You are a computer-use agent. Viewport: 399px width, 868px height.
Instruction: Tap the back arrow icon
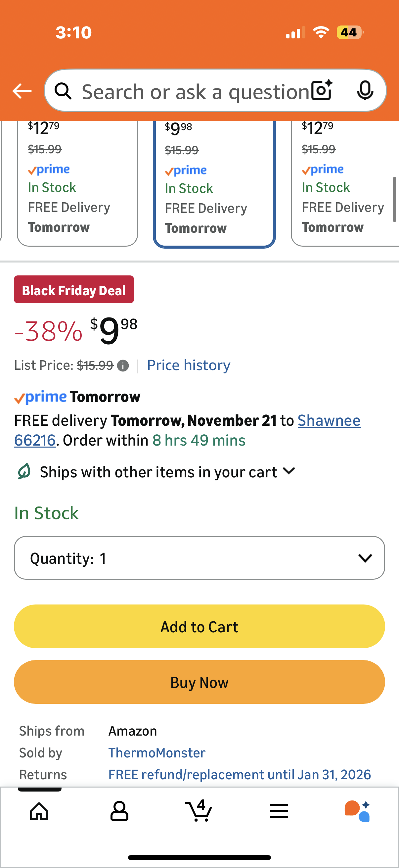[x=22, y=91]
